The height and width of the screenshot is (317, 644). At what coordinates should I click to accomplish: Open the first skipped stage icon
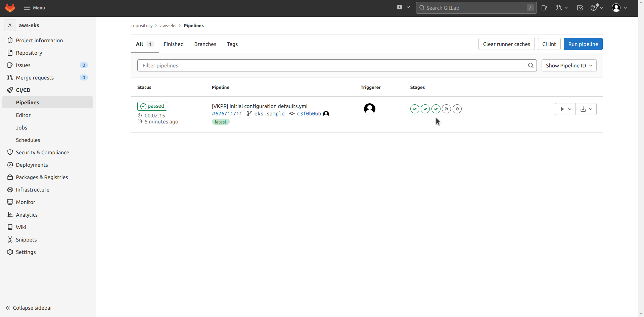[x=447, y=109]
